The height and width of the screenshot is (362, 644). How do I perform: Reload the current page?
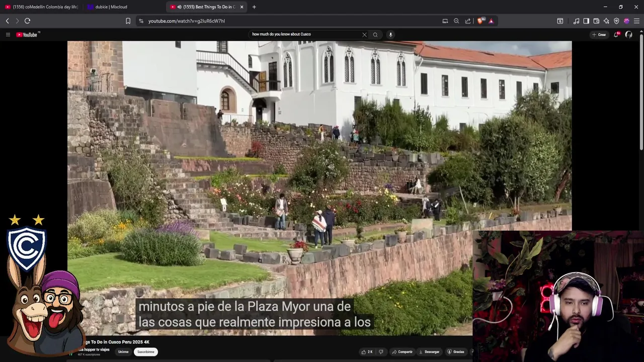coord(28,21)
